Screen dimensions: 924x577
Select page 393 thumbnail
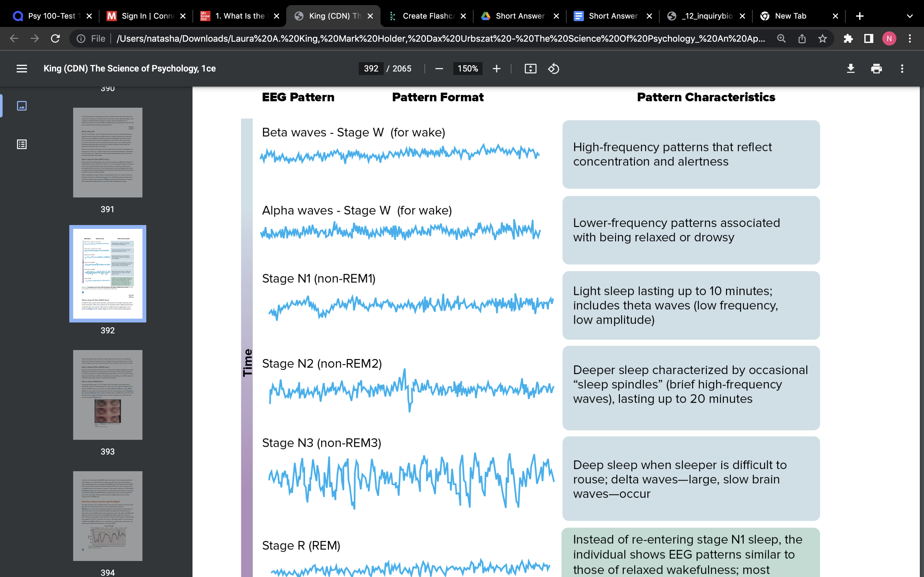pos(108,395)
